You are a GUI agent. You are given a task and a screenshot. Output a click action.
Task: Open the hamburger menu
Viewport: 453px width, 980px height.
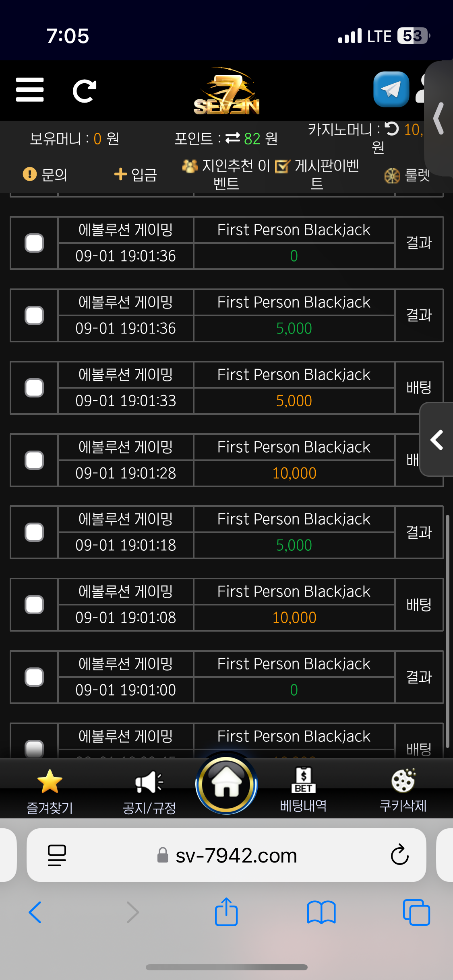click(30, 90)
